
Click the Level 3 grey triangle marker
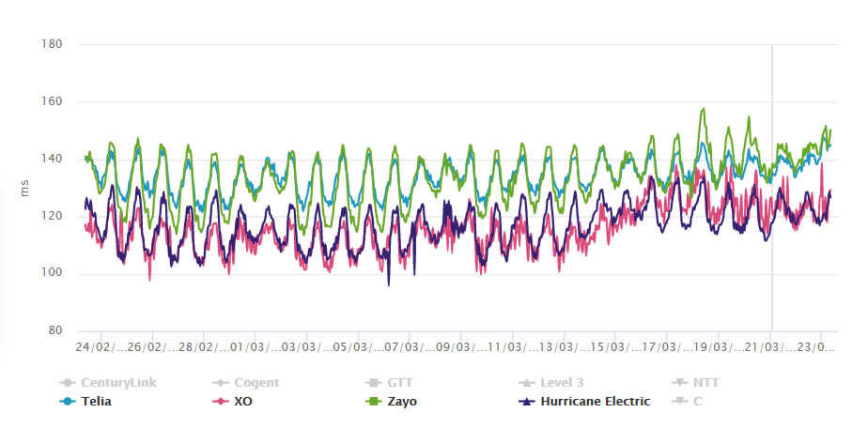click(527, 383)
